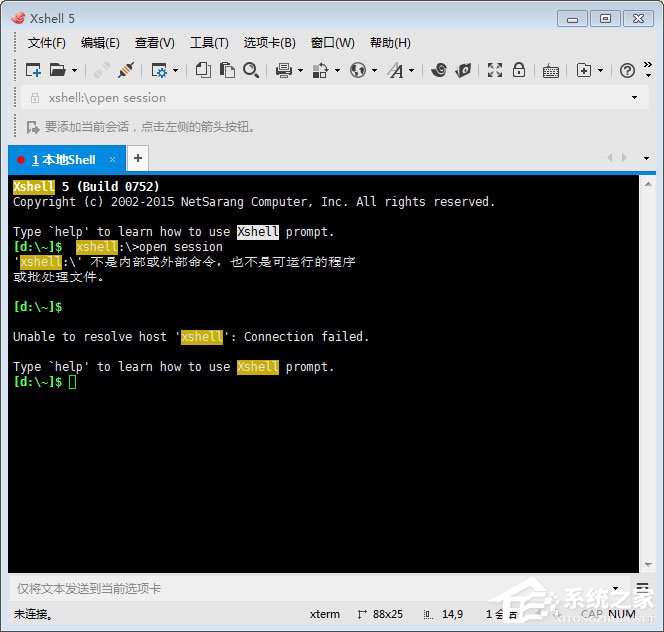This screenshot has height=632, width=664.
Task: Open the font settings dropdown arrow
Action: tap(411, 71)
